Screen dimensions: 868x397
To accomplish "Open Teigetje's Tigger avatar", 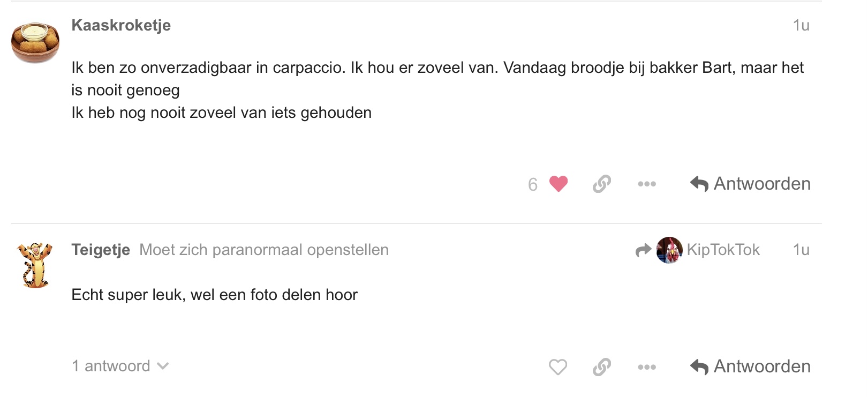I will click(35, 265).
